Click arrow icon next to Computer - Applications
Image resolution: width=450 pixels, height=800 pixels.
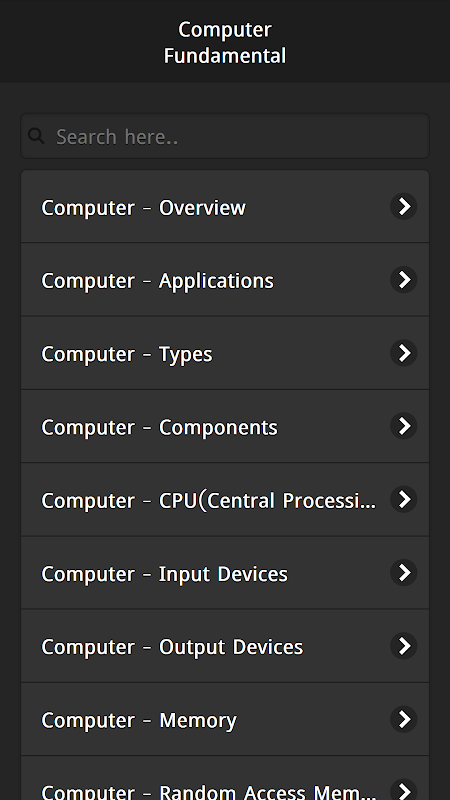404,280
